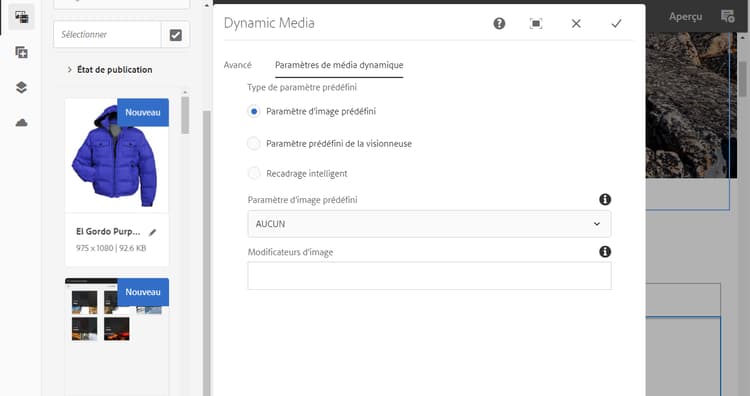
Task: Open the help icon in Dynamic Media dialog
Action: 499,23
